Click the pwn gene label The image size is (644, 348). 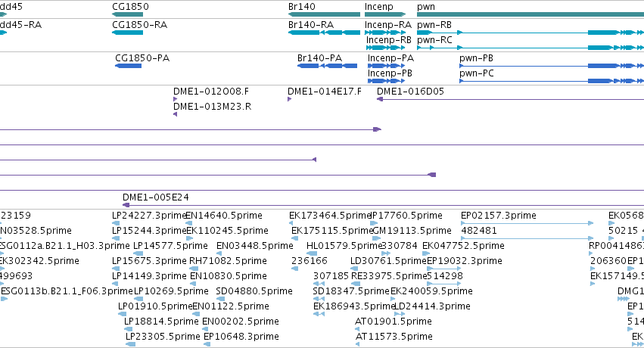coord(425,7)
